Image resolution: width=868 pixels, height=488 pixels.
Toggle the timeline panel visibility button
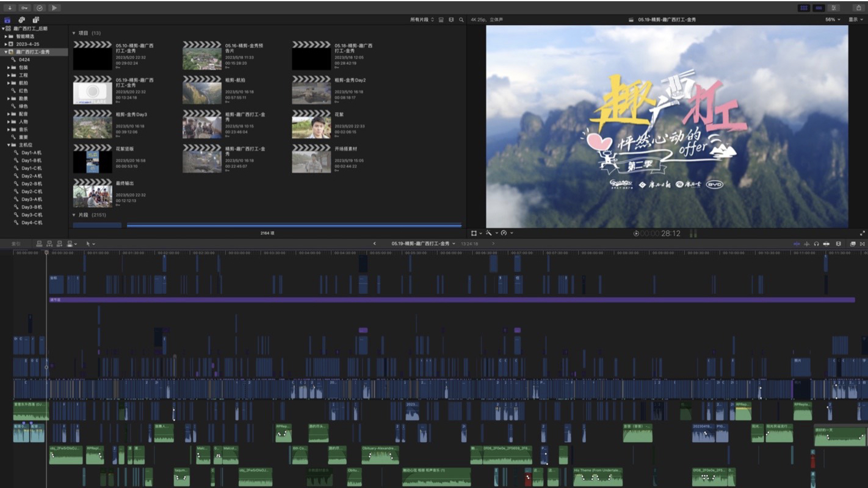click(819, 8)
